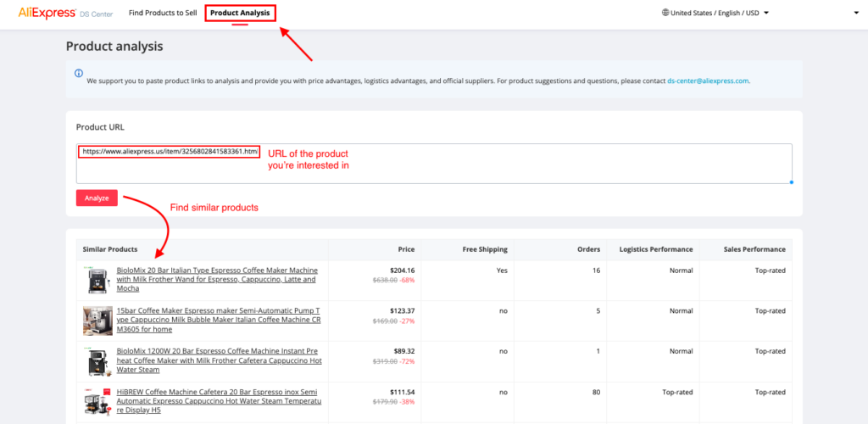Click the AliExpress DS Center logo
The image size is (868, 424).
point(65,13)
